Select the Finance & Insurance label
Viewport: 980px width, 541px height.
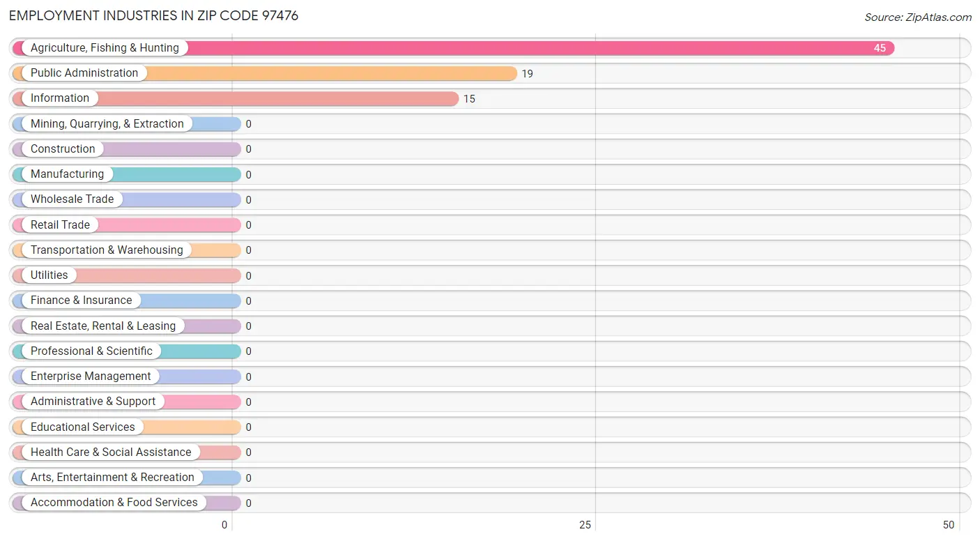[x=82, y=300]
